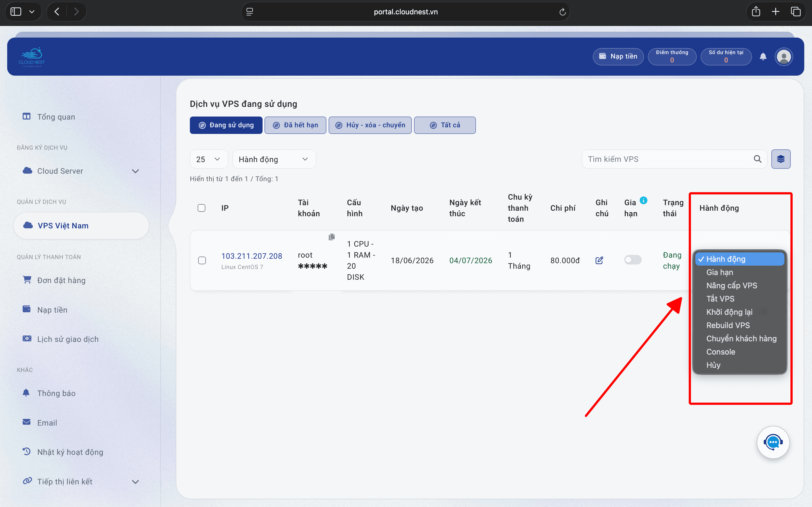Open Lịch sử giao dịch
The height and width of the screenshot is (507, 812).
[61, 339]
